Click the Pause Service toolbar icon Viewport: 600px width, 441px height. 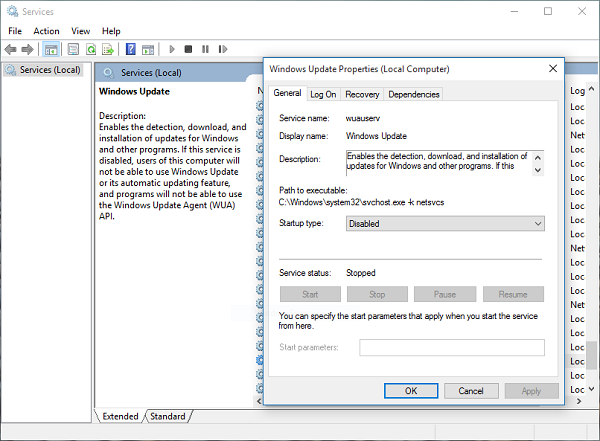click(x=205, y=49)
